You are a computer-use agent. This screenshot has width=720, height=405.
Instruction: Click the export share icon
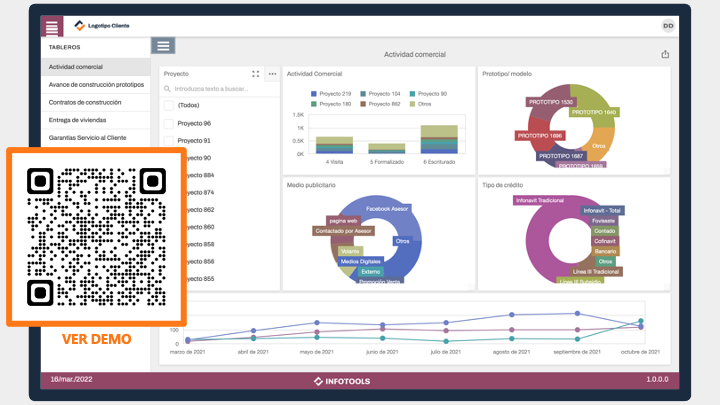665,54
